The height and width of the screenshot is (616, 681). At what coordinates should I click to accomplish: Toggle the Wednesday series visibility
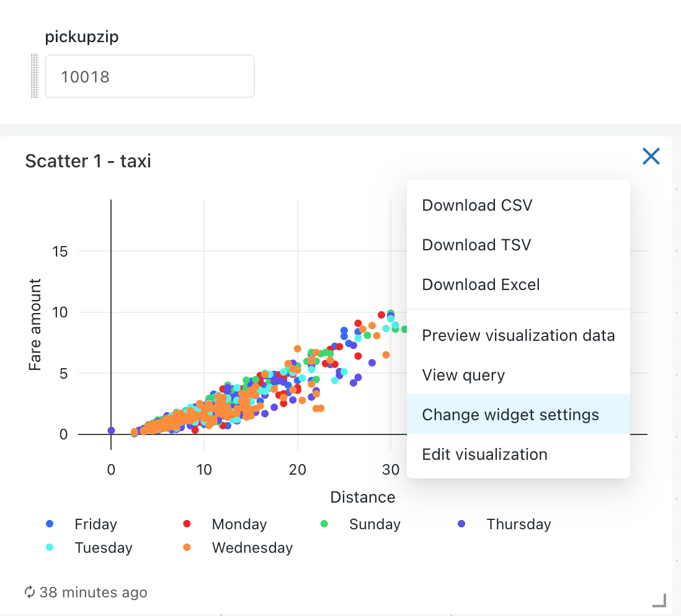pos(252,547)
